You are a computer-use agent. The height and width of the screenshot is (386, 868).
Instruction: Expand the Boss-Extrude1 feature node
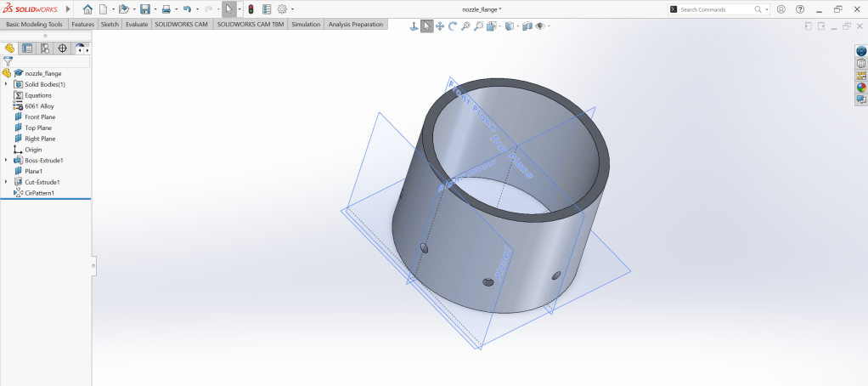click(x=7, y=160)
